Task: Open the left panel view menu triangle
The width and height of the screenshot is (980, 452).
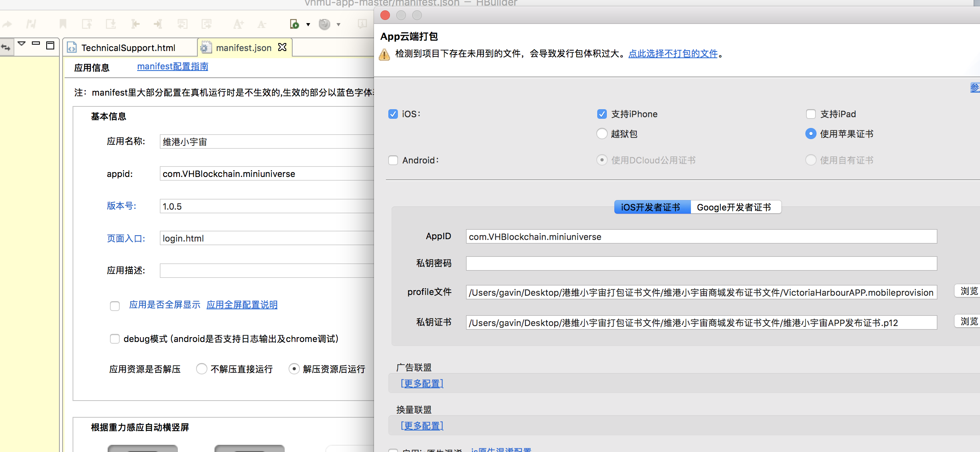Action: pos(22,43)
